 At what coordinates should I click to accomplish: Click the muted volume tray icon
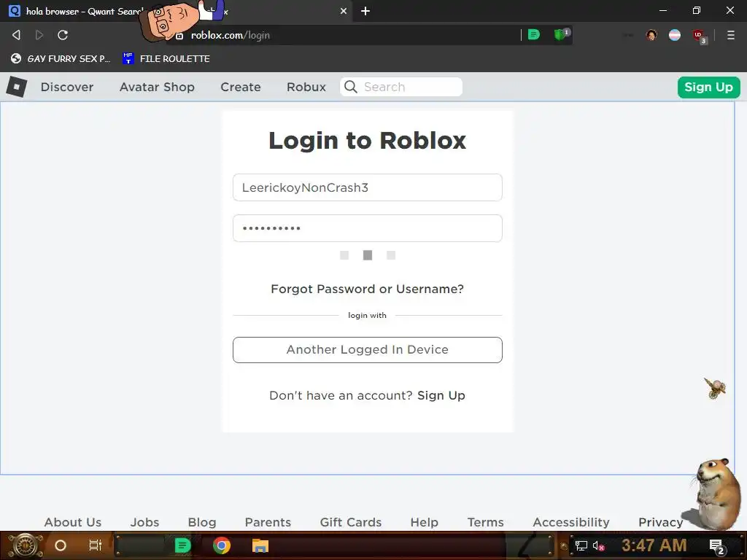(x=598, y=545)
